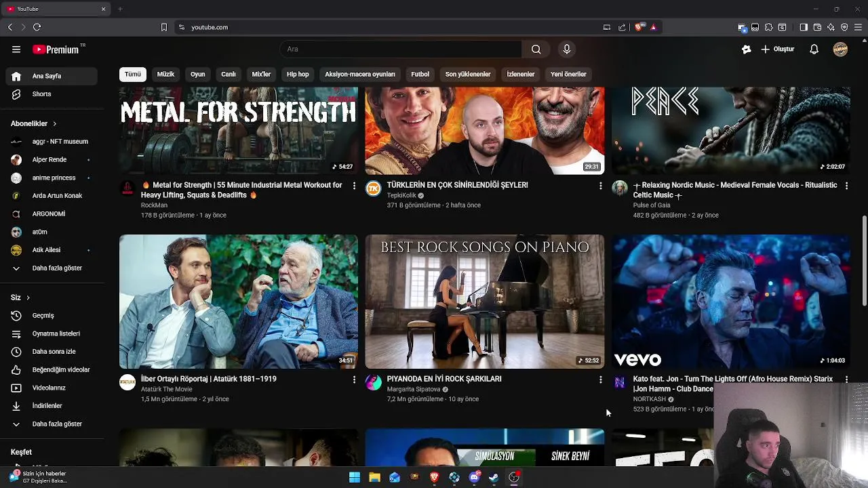Click the share icon in address bar

pos(622,27)
